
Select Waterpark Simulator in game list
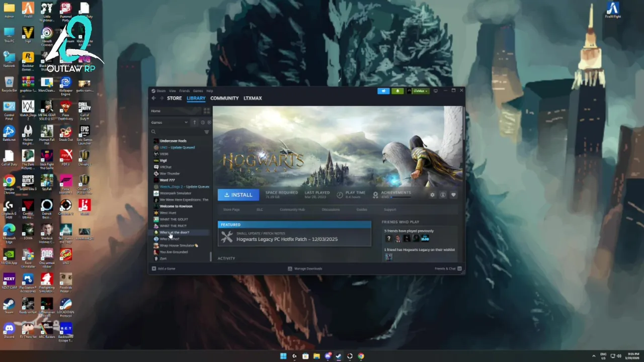coord(176,193)
